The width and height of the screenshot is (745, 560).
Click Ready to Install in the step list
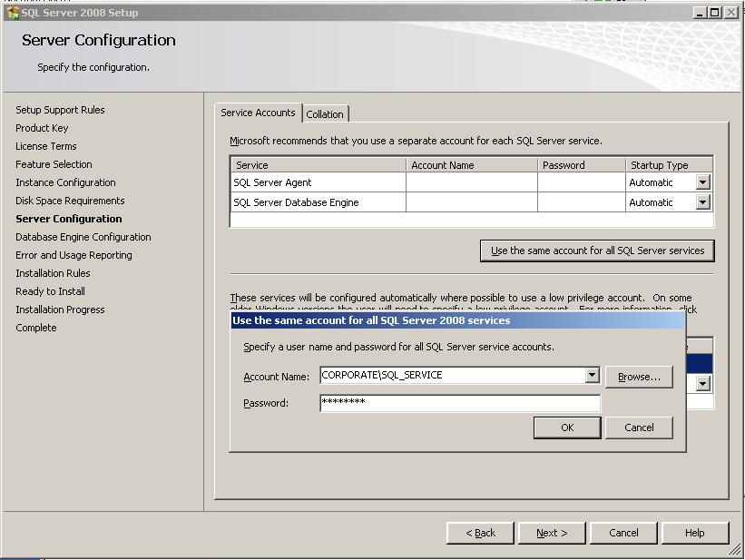51,291
